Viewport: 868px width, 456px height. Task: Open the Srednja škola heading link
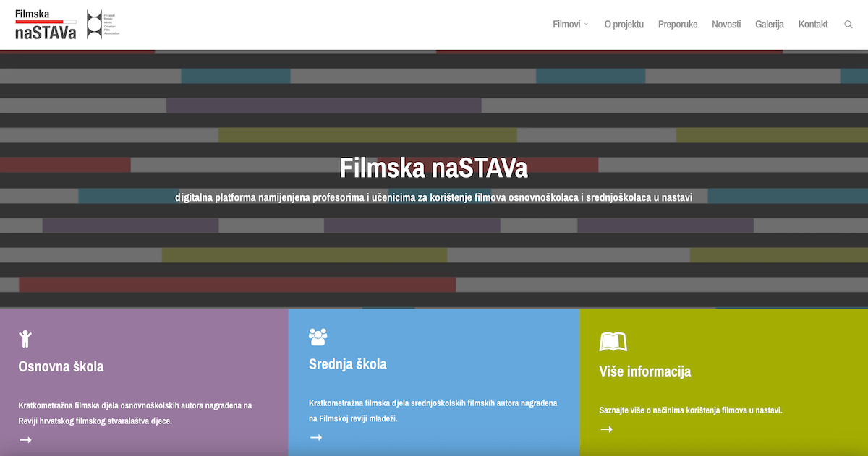(347, 364)
